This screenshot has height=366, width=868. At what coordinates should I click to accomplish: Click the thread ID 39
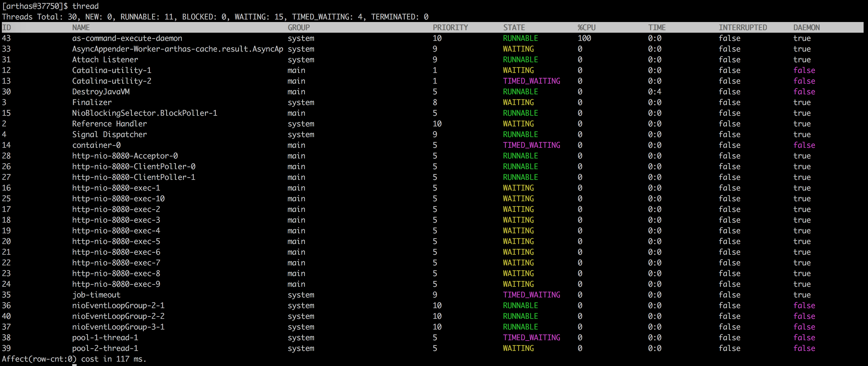pyautogui.click(x=6, y=348)
